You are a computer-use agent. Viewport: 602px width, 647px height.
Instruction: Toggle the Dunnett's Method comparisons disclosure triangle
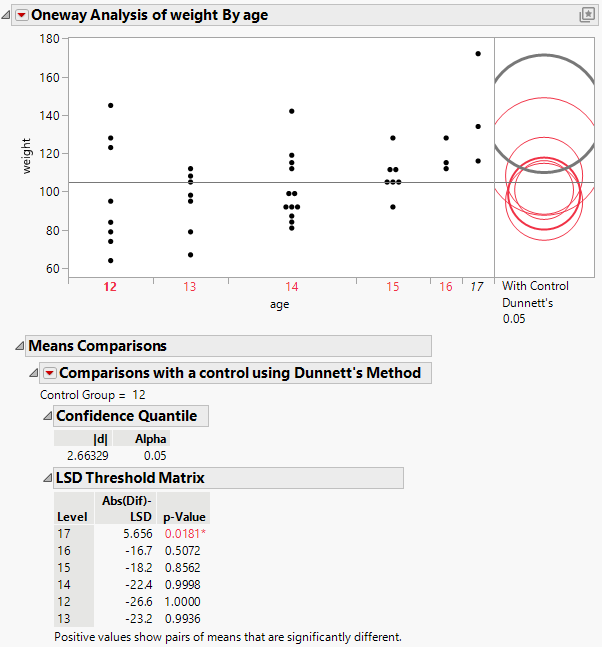[x=34, y=373]
